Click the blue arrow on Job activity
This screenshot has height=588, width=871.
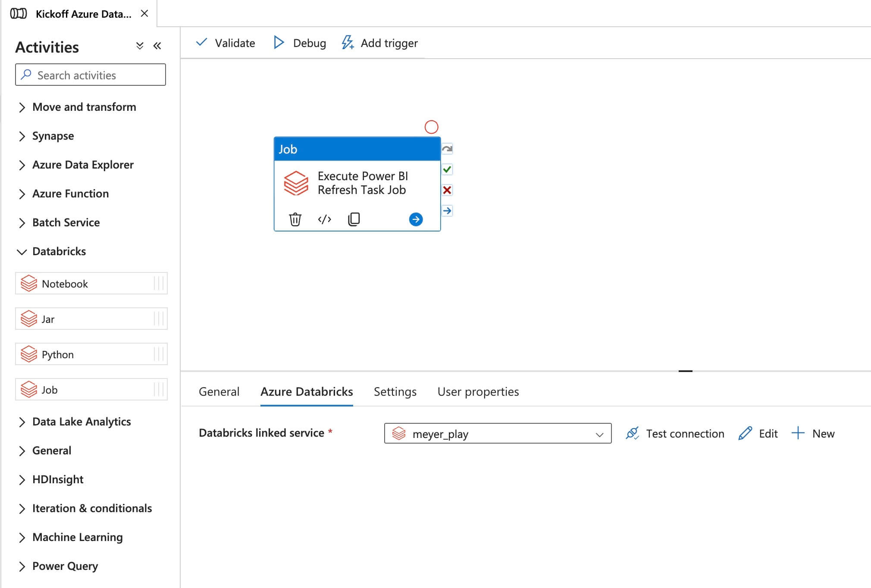416,219
